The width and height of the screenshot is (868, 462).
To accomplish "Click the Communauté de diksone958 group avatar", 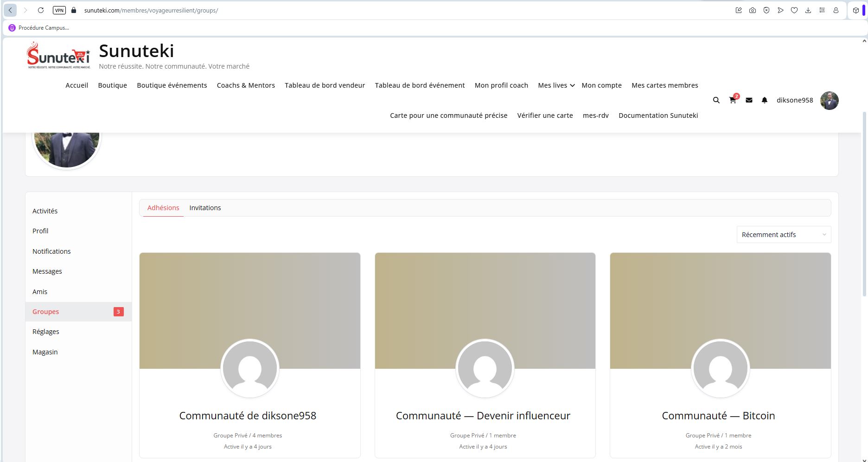I will coord(250,368).
